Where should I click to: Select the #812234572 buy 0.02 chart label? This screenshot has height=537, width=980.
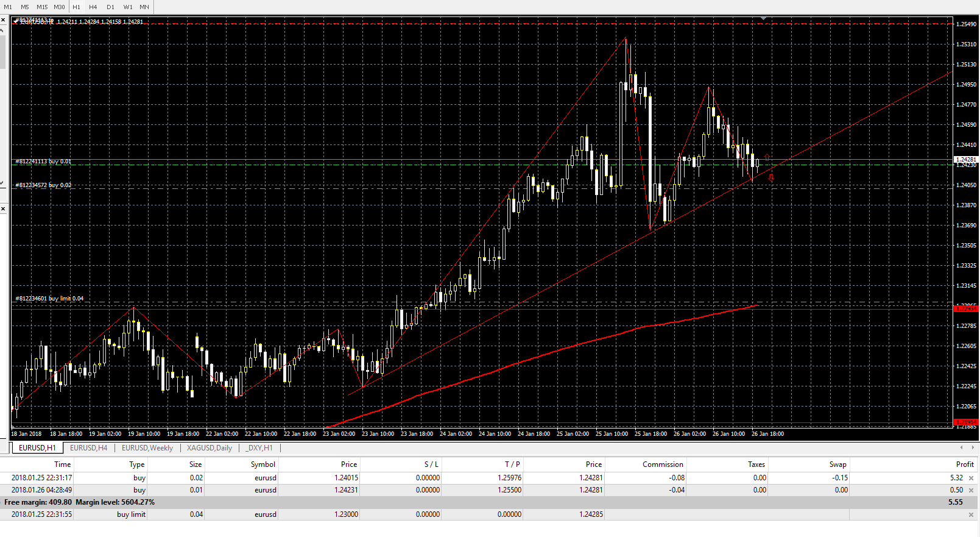click(x=43, y=185)
